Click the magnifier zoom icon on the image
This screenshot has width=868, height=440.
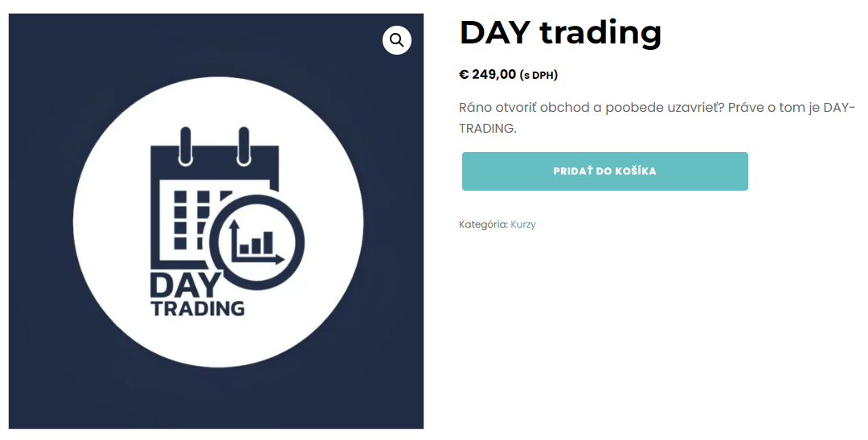[397, 40]
